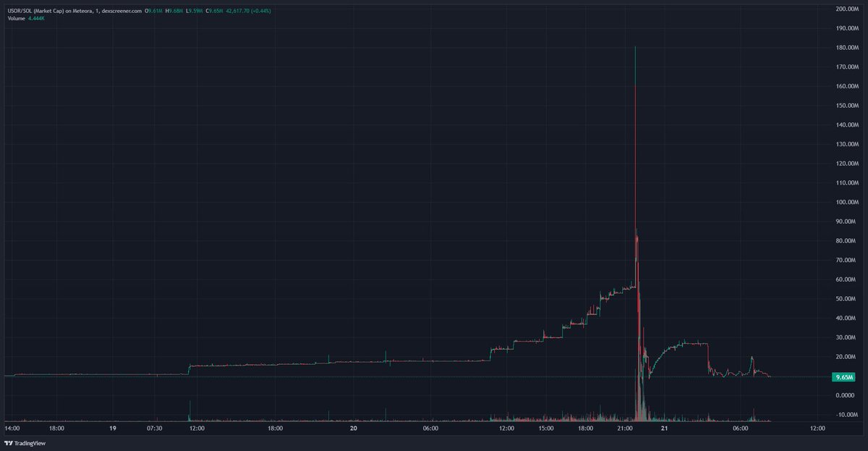
Task: Click the 15:00 time axis label
Action: click(x=546, y=428)
